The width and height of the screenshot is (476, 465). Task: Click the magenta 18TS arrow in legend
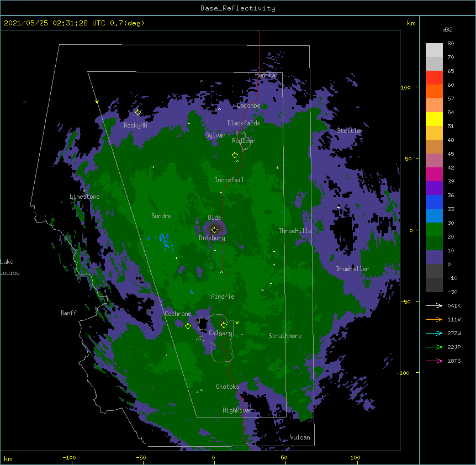pyautogui.click(x=434, y=361)
